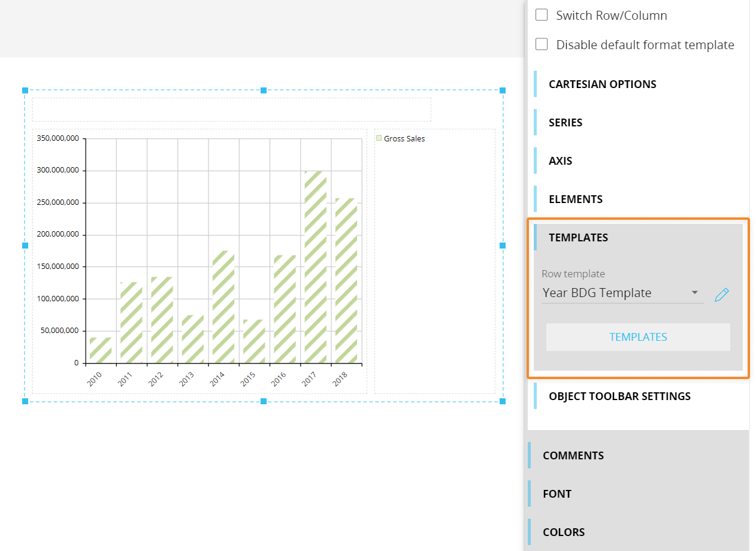Click the Gross Sales legend color swatch

click(379, 138)
